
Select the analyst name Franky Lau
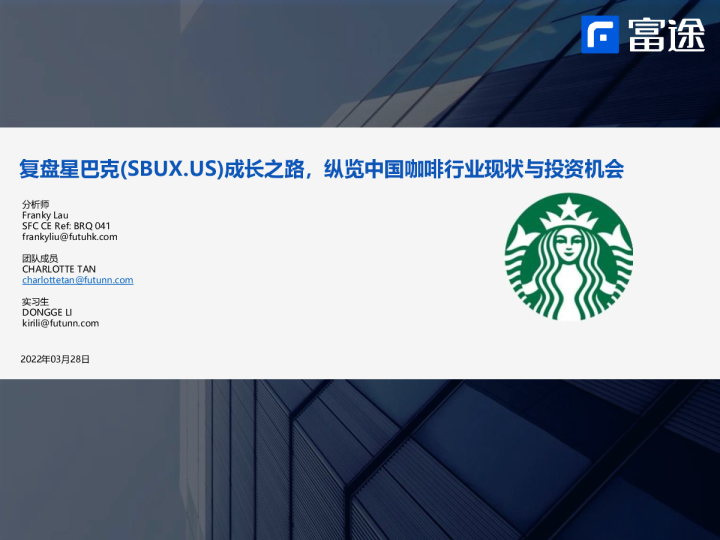[x=45, y=215]
